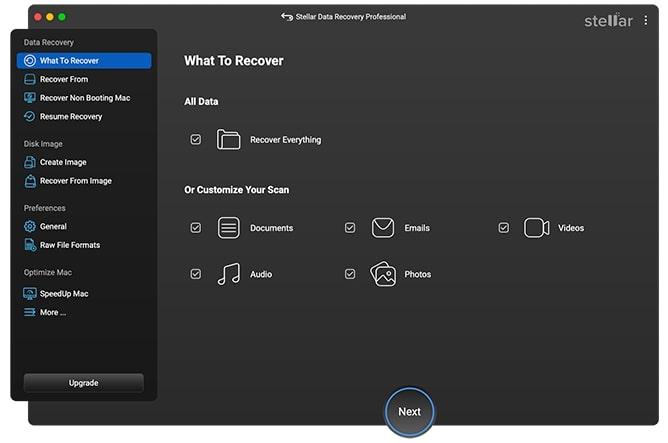Click the Photos label
Screen dimensions: 668x443
click(x=418, y=274)
